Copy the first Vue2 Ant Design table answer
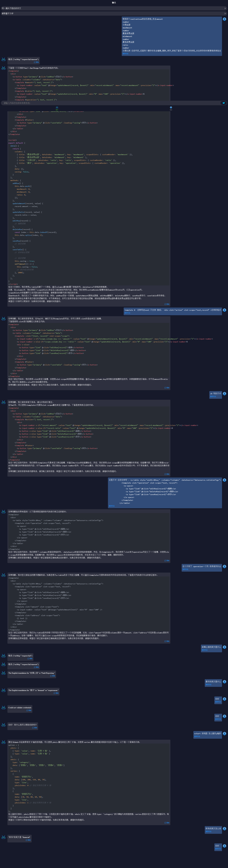The height and width of the screenshot is (868, 228). 167,304
